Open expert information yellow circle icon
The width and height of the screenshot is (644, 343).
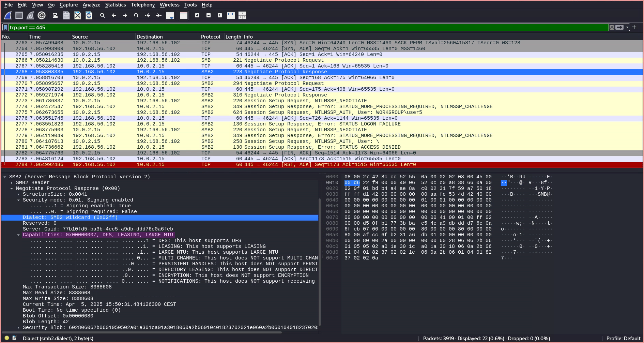click(x=7, y=338)
